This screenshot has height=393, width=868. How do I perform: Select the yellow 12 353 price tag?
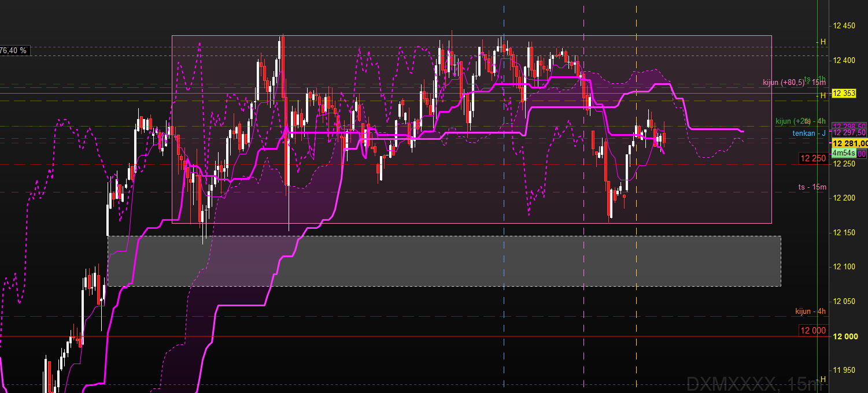pos(844,93)
